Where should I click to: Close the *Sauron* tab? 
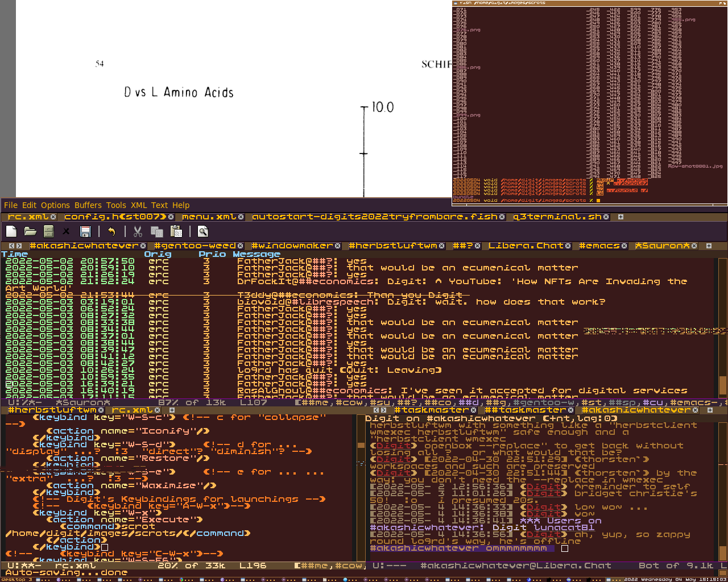coord(694,246)
